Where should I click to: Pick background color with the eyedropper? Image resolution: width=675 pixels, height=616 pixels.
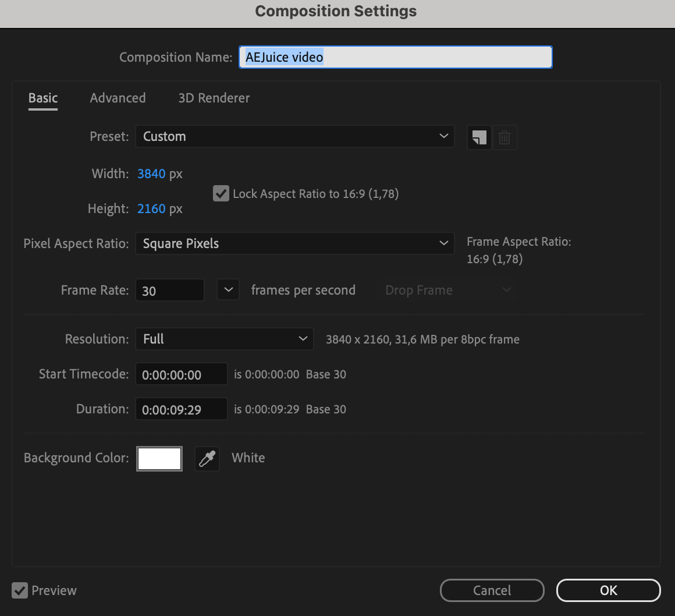click(207, 459)
